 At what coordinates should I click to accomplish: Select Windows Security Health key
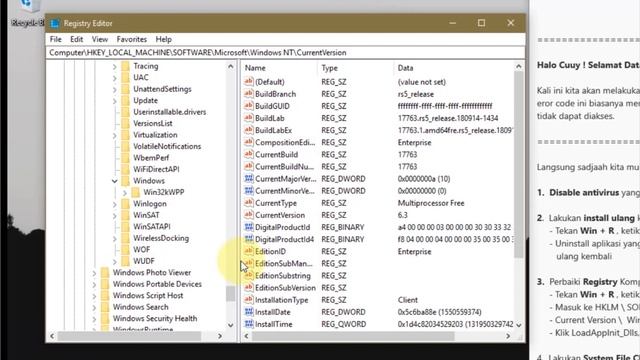tap(155, 318)
